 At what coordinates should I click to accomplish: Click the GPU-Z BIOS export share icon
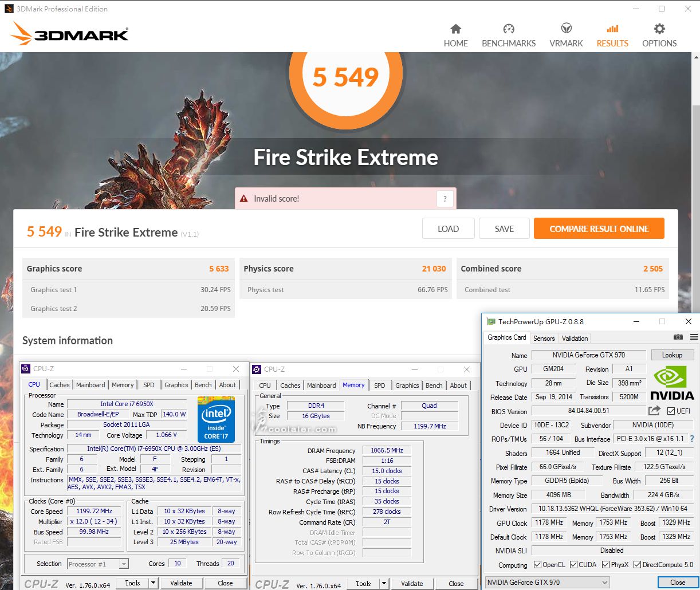click(x=654, y=411)
